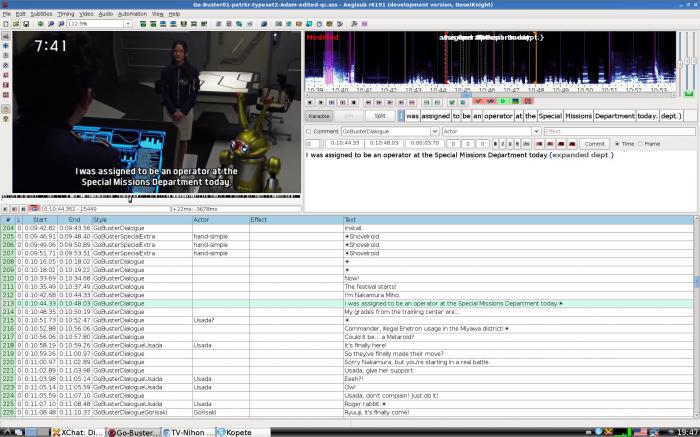The width and height of the screenshot is (700, 437).
Task: Open the File menu
Action: [6, 14]
